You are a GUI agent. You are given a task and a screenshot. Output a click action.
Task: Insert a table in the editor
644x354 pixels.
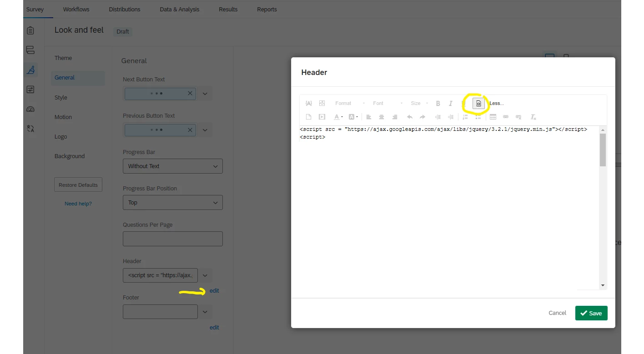[493, 117]
